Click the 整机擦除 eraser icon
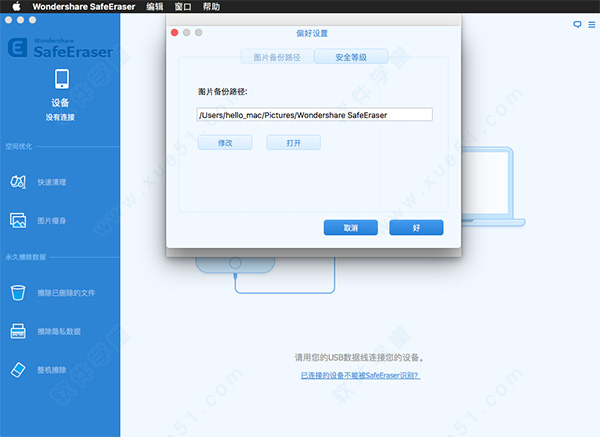Screen dimensions: 600x437 click(x=19, y=369)
